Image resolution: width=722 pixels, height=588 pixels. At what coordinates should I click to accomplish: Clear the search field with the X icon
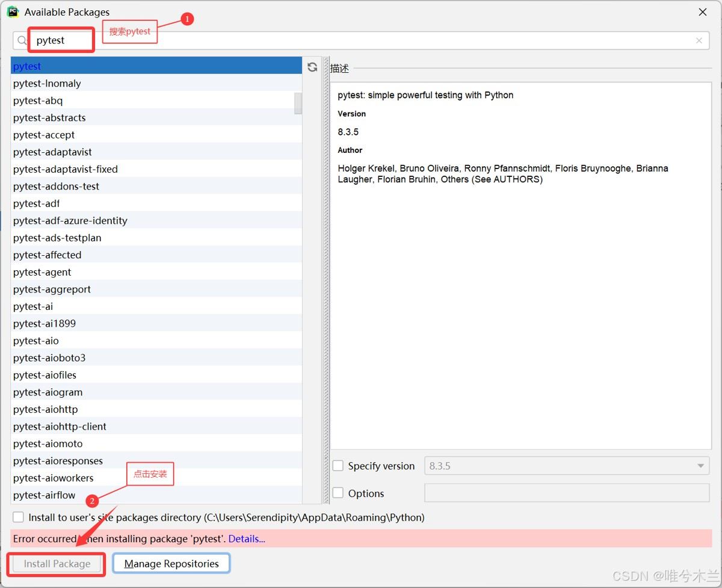pyautogui.click(x=699, y=41)
